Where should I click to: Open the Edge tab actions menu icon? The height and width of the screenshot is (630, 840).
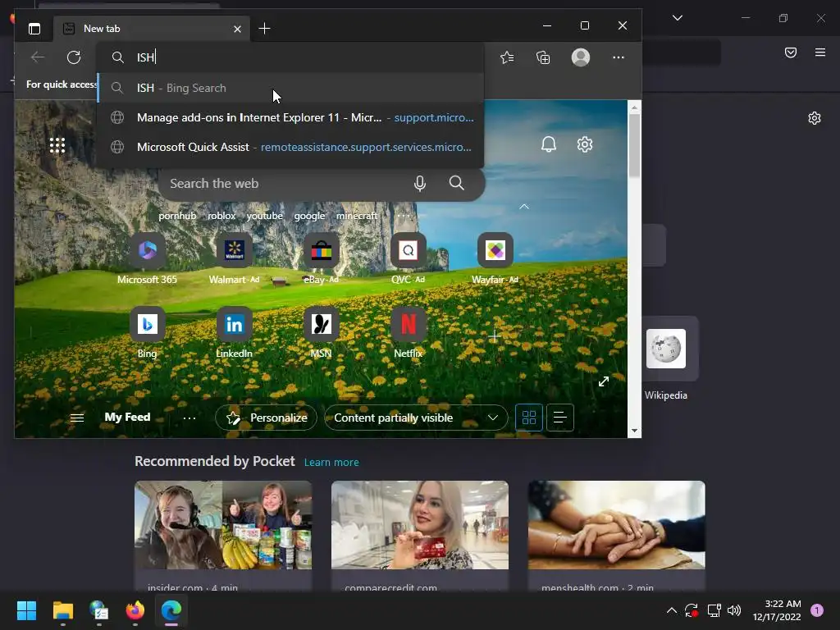tap(34, 29)
